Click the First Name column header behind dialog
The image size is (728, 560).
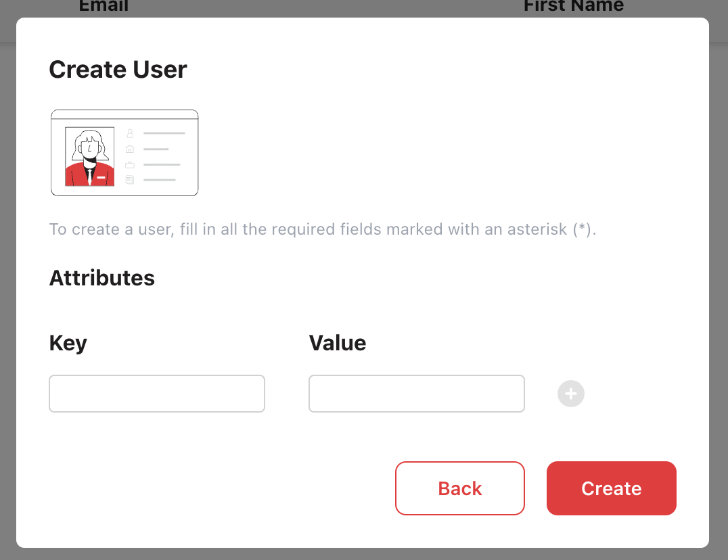(573, 6)
